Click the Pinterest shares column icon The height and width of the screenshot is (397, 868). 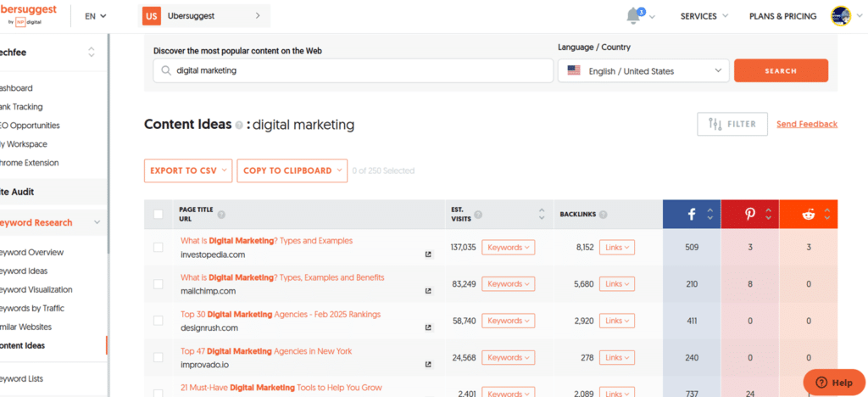click(750, 215)
